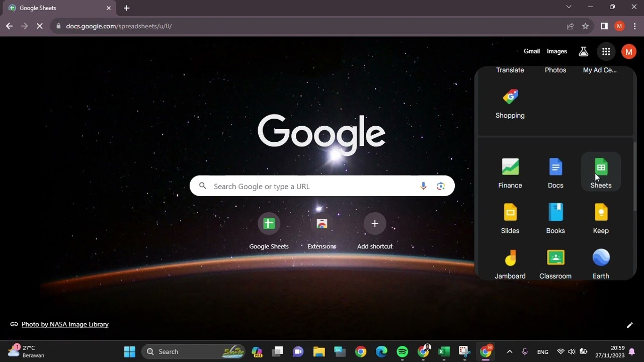Viewport: 644px width, 362px height.
Task: Open Finance from the apps panel
Action: coord(510,172)
